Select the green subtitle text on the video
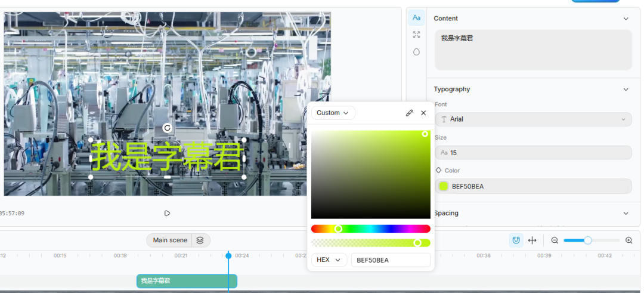 tap(166, 156)
